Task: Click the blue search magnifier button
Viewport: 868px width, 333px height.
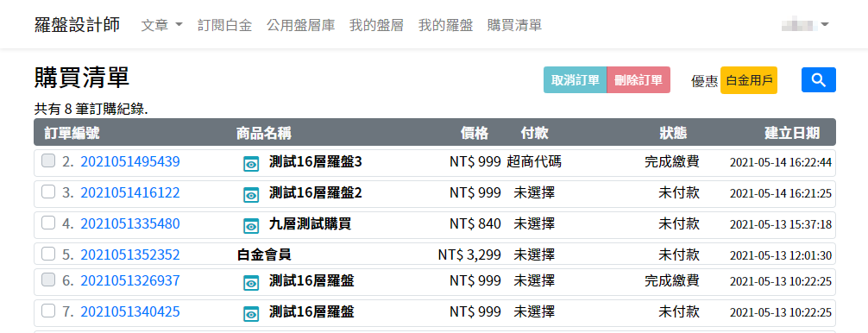Action: pos(818,80)
